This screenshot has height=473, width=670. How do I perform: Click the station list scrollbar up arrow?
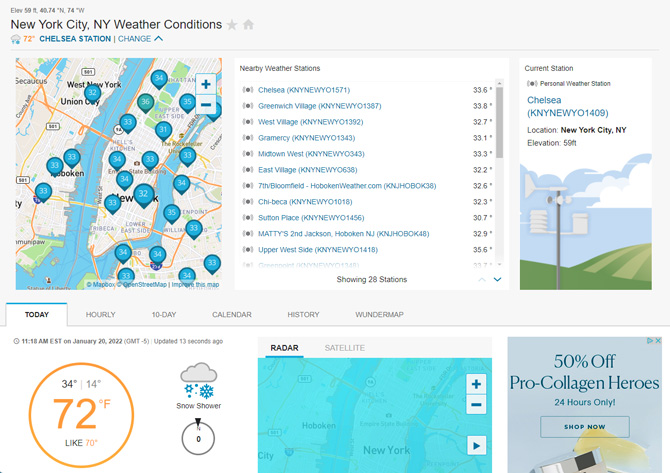[500, 83]
